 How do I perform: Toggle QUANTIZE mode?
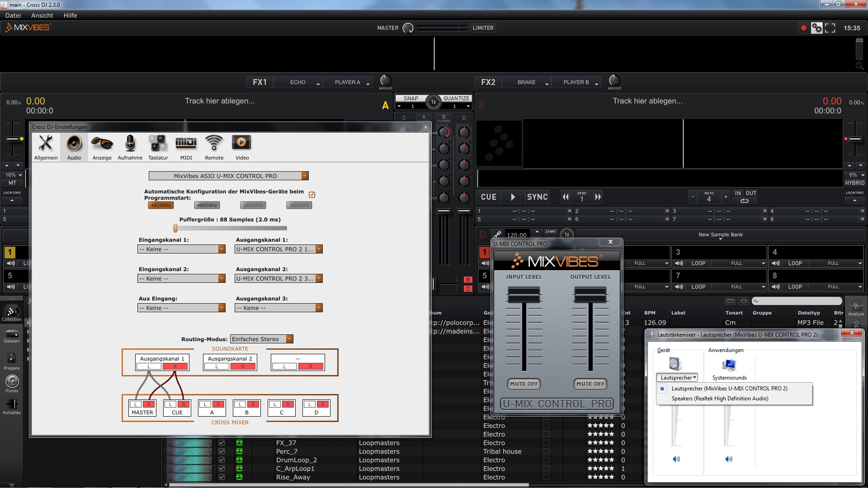456,98
